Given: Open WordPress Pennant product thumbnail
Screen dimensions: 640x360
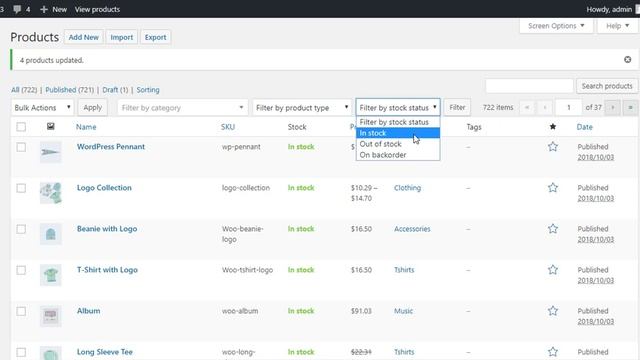Looking at the screenshot, I should point(51,152).
